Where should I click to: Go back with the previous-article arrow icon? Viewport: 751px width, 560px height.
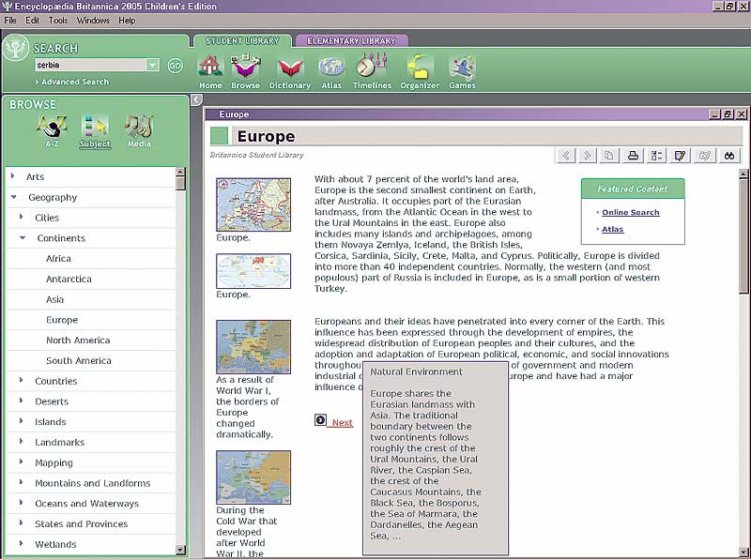(566, 156)
